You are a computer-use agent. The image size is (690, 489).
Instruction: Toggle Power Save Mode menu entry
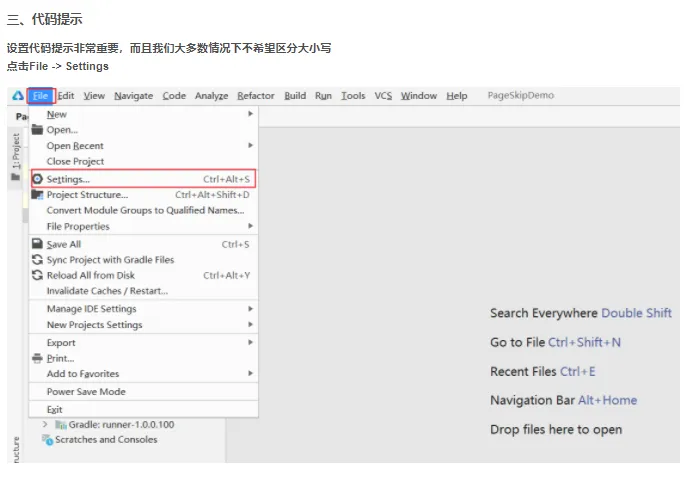(x=143, y=392)
